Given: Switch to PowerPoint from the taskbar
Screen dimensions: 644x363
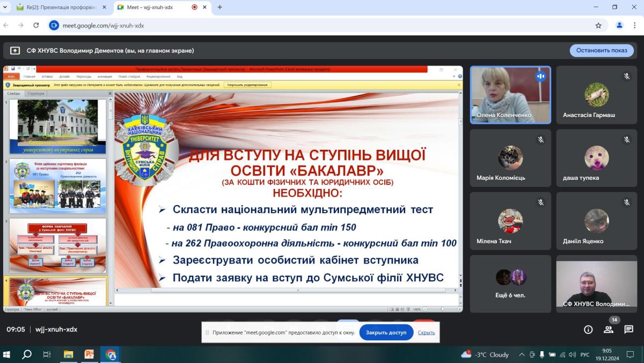Looking at the screenshot, I should (89, 354).
